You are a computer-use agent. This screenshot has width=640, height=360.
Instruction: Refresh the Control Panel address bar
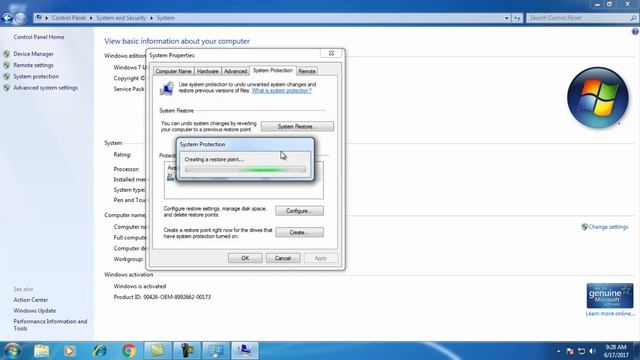pos(517,18)
